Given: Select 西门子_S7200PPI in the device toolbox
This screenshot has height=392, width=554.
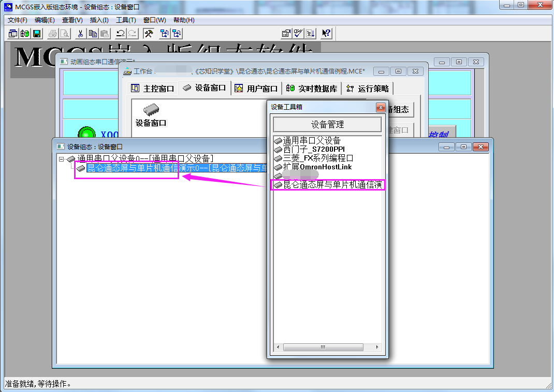Looking at the screenshot, I should tap(310, 149).
